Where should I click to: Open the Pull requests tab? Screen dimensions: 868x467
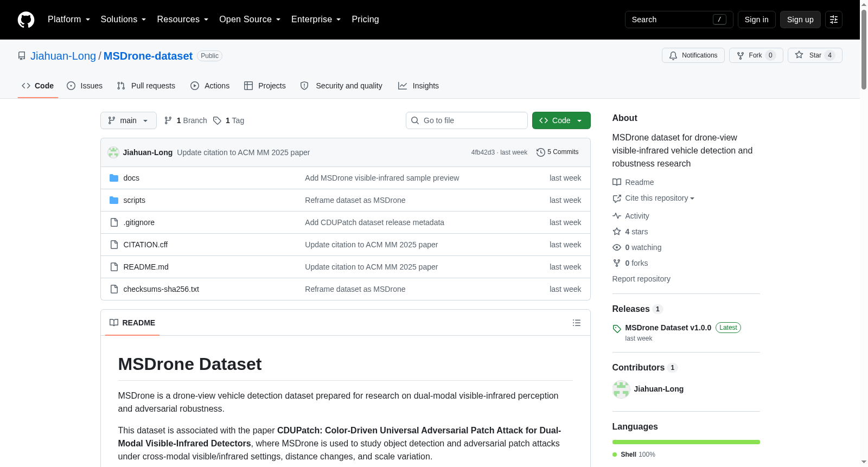pos(146,86)
